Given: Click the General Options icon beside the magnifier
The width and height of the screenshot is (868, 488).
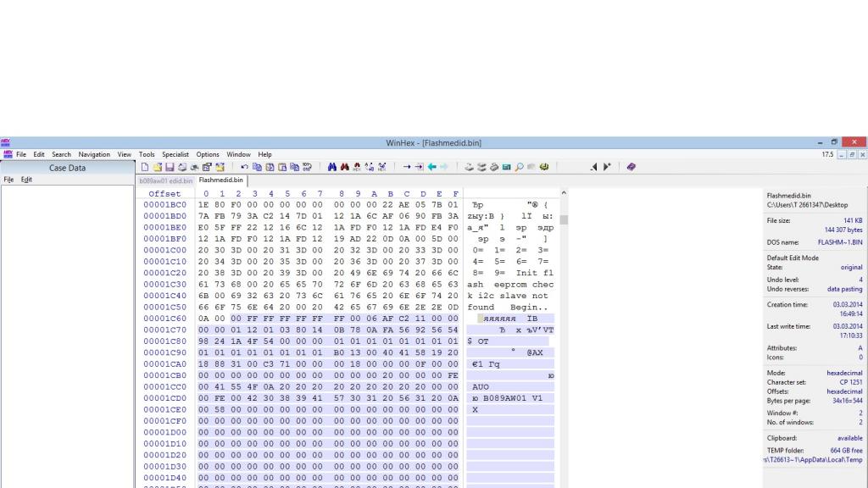Looking at the screenshot, I should 544,167.
